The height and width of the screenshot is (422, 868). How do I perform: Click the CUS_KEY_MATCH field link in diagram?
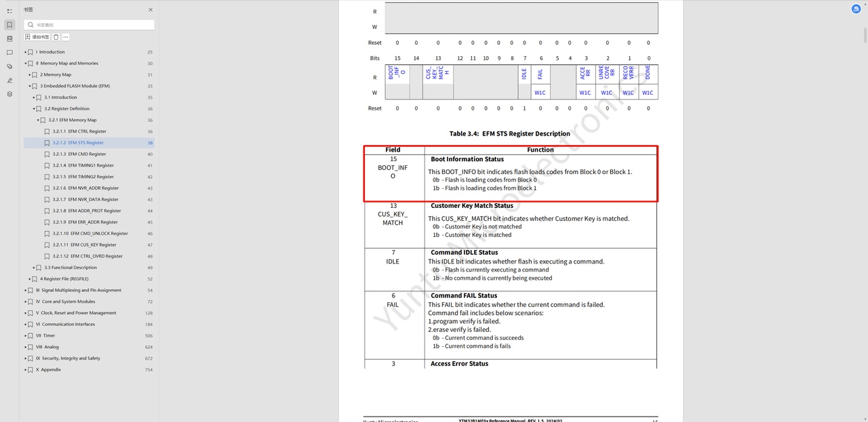(438, 72)
